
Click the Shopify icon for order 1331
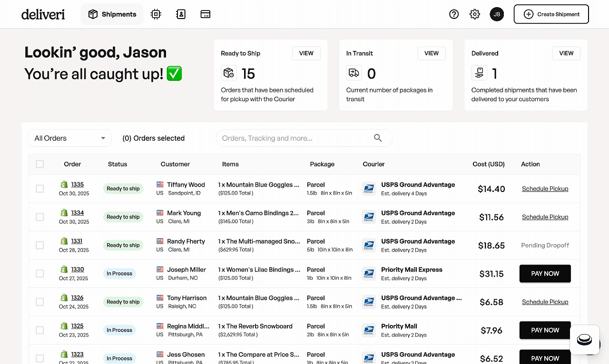click(x=64, y=241)
